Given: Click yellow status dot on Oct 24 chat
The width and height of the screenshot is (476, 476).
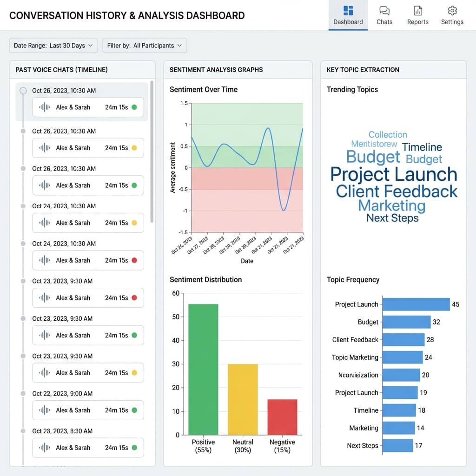Looking at the screenshot, I should (x=134, y=223).
